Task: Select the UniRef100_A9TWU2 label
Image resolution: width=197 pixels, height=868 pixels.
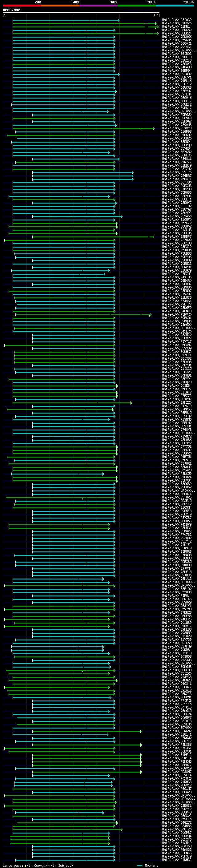Action: click(x=177, y=74)
